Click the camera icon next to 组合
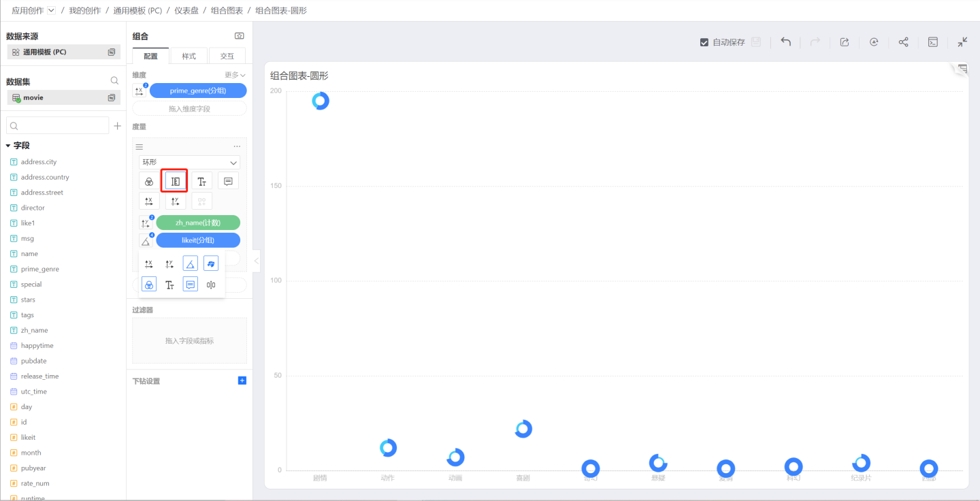Viewport: 980px width, 501px height. pos(239,36)
